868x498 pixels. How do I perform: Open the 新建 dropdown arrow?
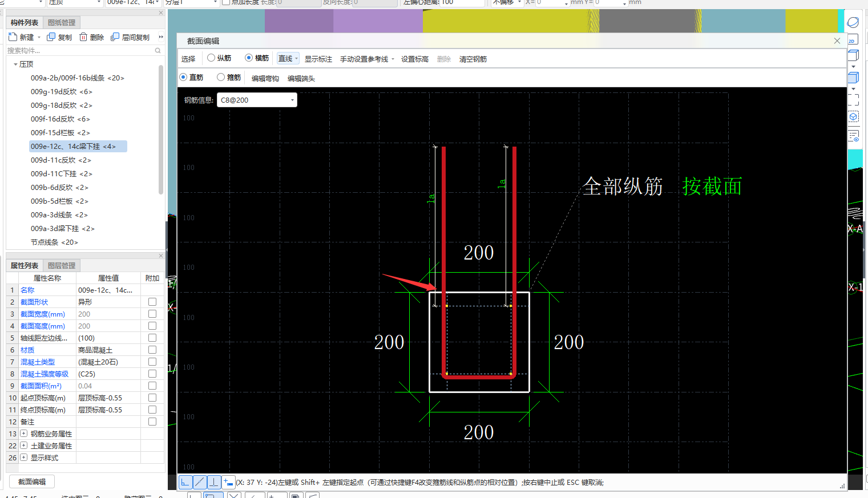pos(39,38)
